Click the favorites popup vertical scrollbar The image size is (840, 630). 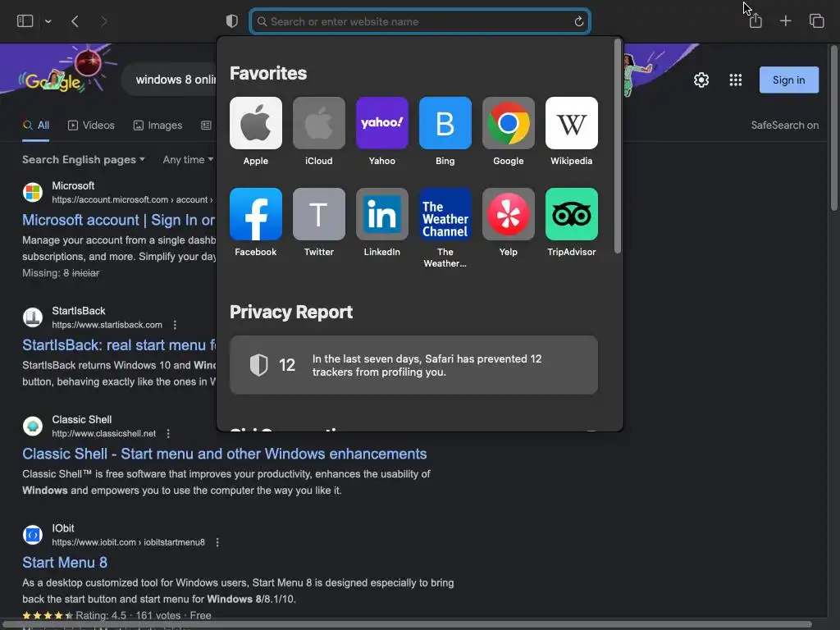point(617,148)
